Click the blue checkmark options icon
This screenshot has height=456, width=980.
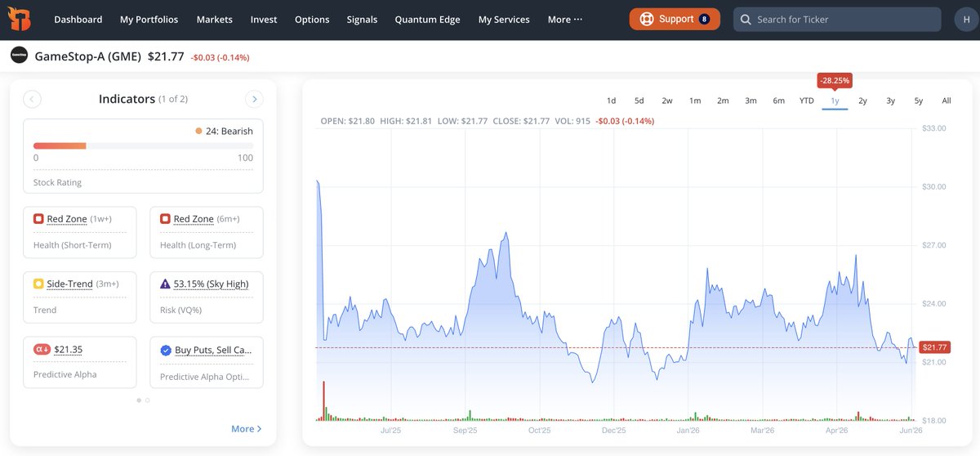tap(166, 350)
